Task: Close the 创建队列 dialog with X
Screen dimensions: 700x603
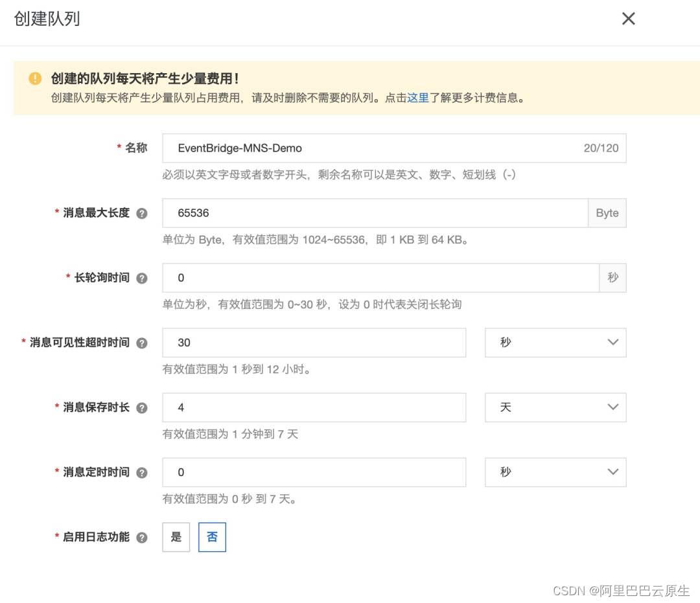Action: (x=628, y=19)
